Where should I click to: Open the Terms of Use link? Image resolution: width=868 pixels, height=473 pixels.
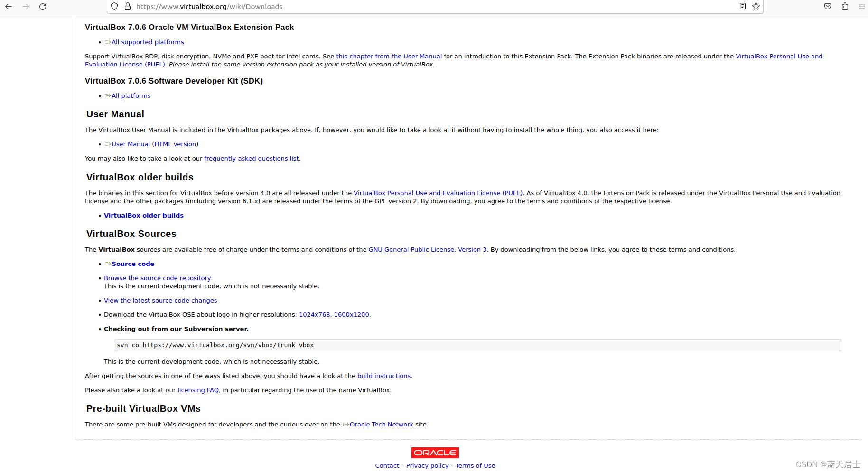click(475, 466)
